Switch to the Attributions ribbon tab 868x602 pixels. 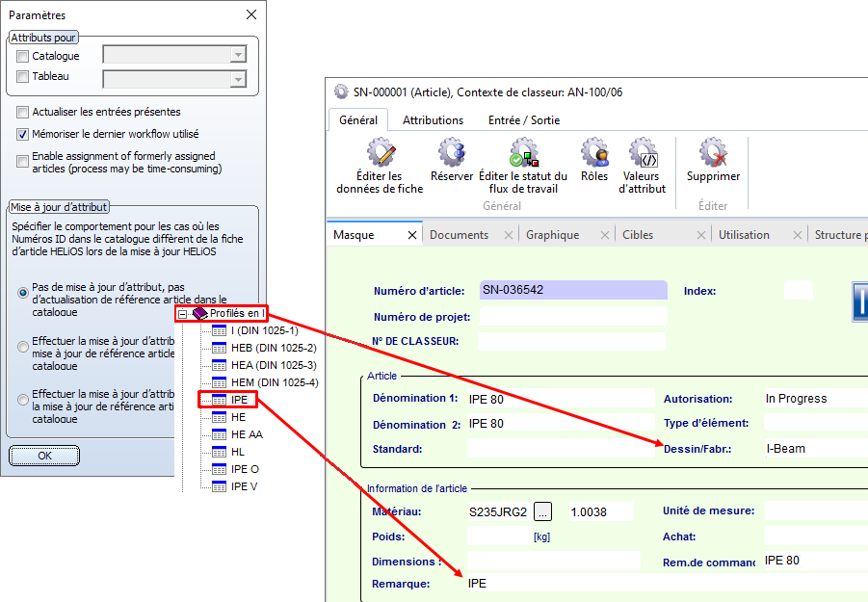[x=433, y=120]
